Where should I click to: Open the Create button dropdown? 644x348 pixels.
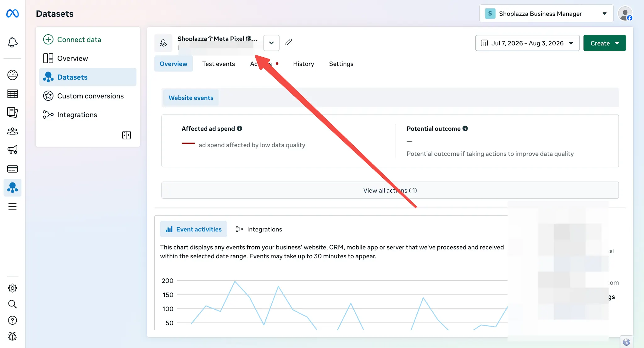pyautogui.click(x=604, y=43)
